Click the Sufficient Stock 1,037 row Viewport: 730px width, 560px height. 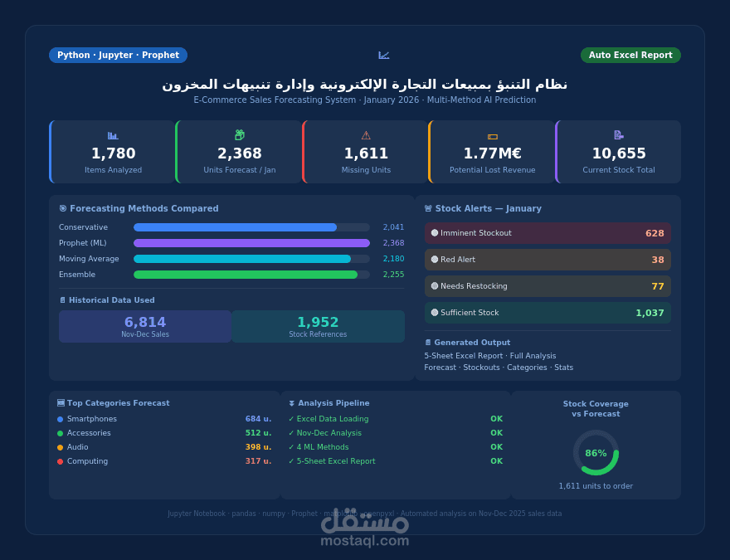[547, 312]
